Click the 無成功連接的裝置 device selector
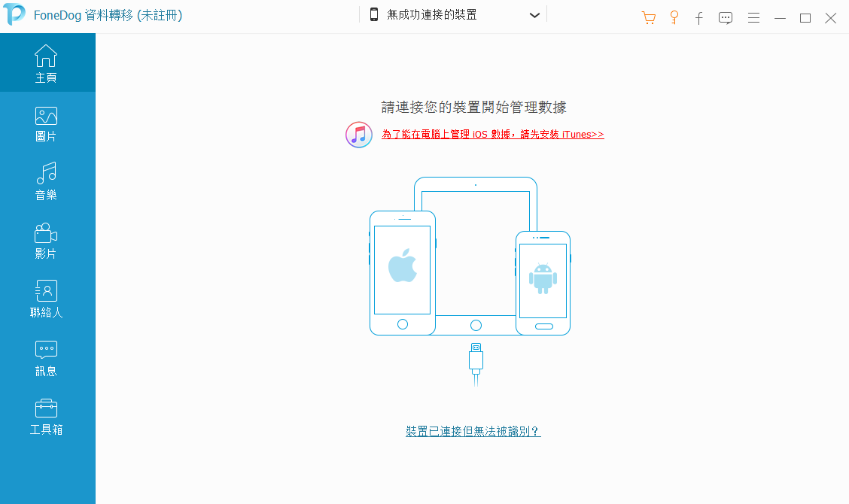This screenshot has width=849, height=504. (453, 14)
